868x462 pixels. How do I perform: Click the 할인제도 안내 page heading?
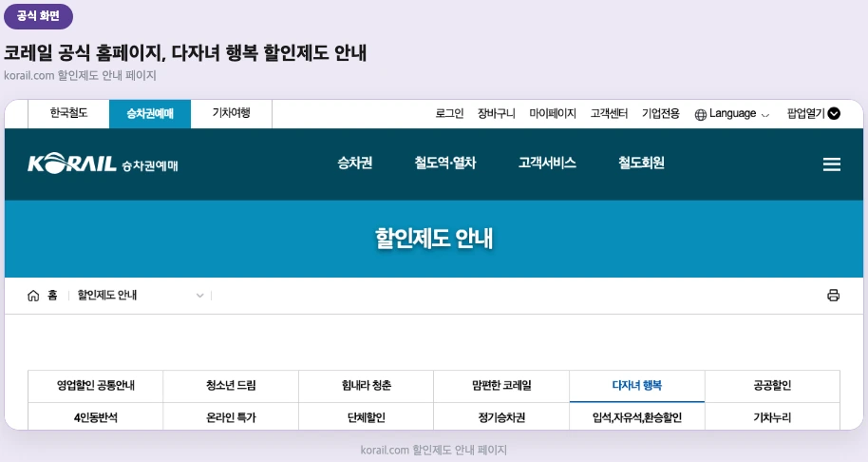coord(434,239)
